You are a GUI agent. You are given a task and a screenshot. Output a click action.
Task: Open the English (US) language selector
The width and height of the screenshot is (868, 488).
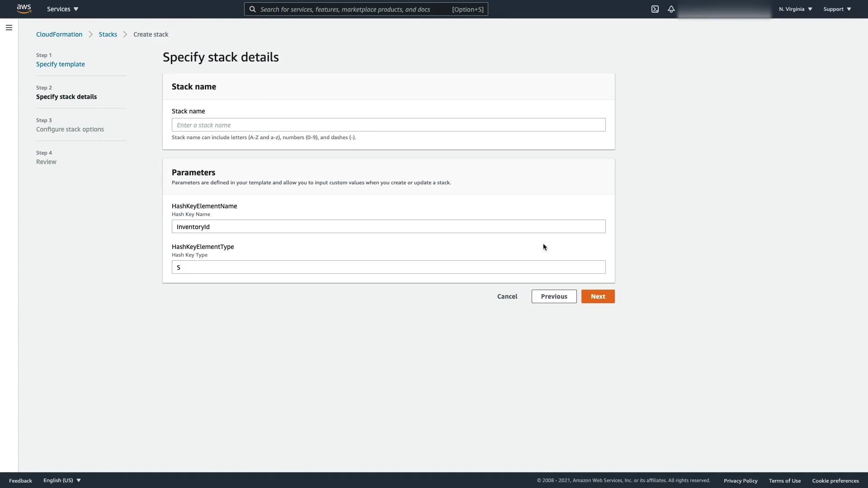(62, 480)
